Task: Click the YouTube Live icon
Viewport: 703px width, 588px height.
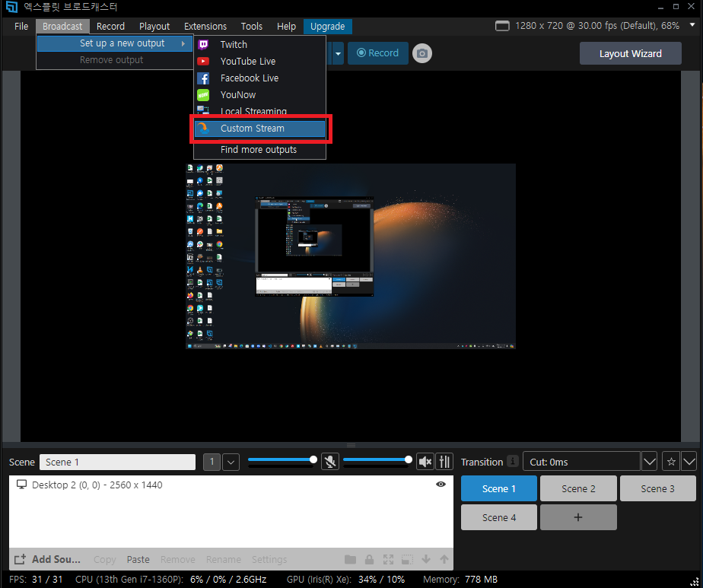Action: (x=203, y=62)
